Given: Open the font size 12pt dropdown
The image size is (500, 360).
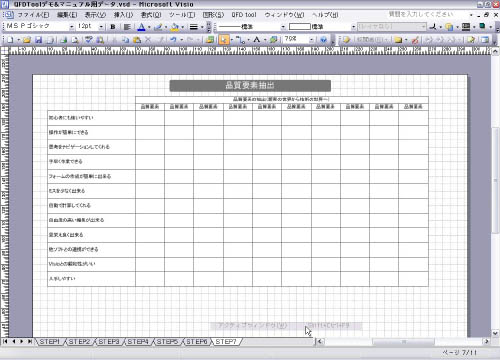Looking at the screenshot, I should point(101,27).
